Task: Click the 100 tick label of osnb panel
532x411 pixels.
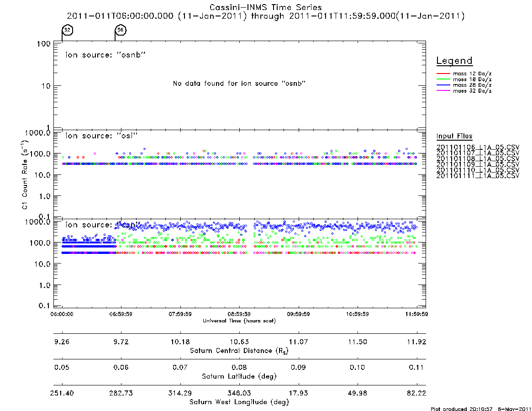Action: (44, 44)
